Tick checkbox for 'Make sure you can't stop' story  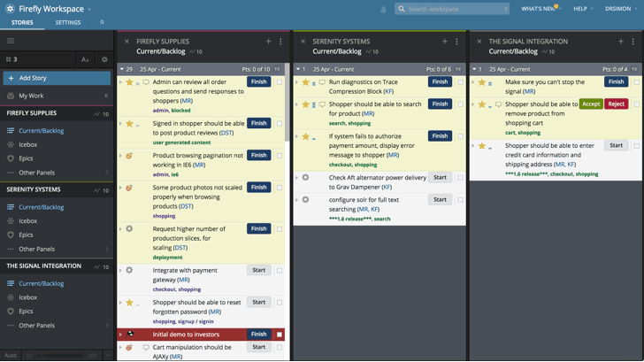(x=636, y=82)
